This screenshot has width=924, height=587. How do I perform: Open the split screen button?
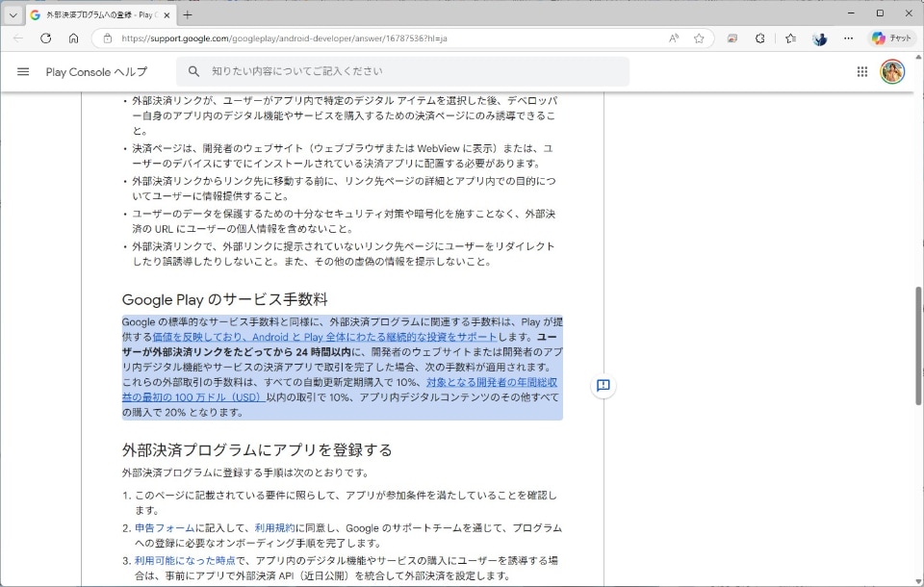[731, 38]
